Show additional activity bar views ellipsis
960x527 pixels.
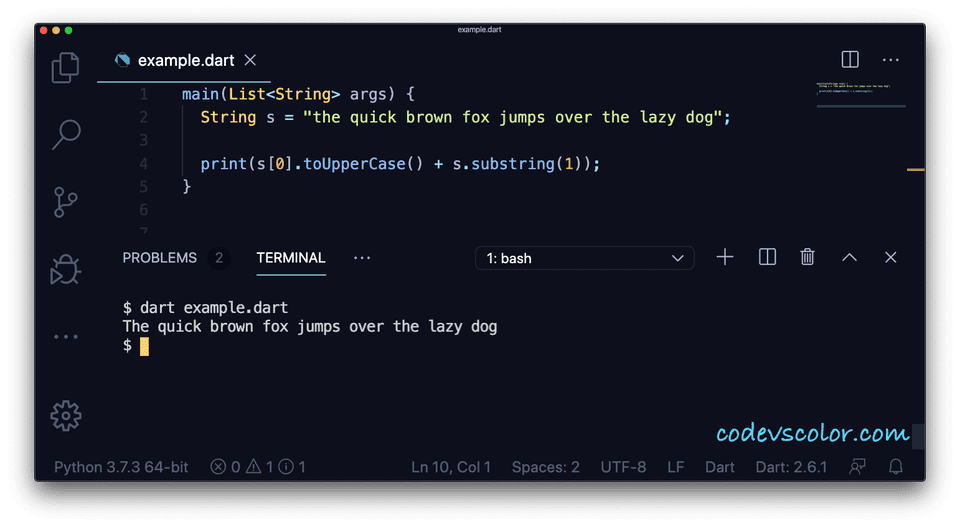pyautogui.click(x=66, y=337)
